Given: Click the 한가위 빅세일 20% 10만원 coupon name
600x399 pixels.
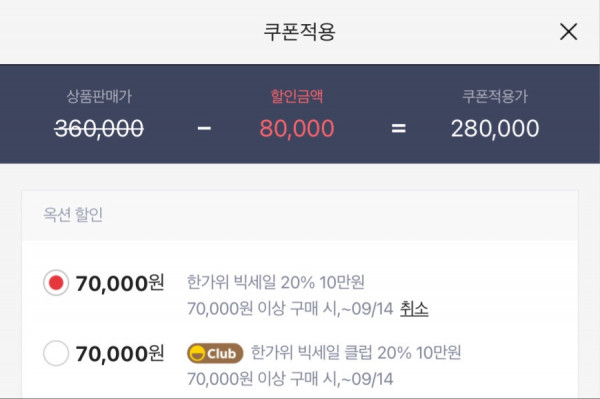Looking at the screenshot, I should (x=276, y=282).
